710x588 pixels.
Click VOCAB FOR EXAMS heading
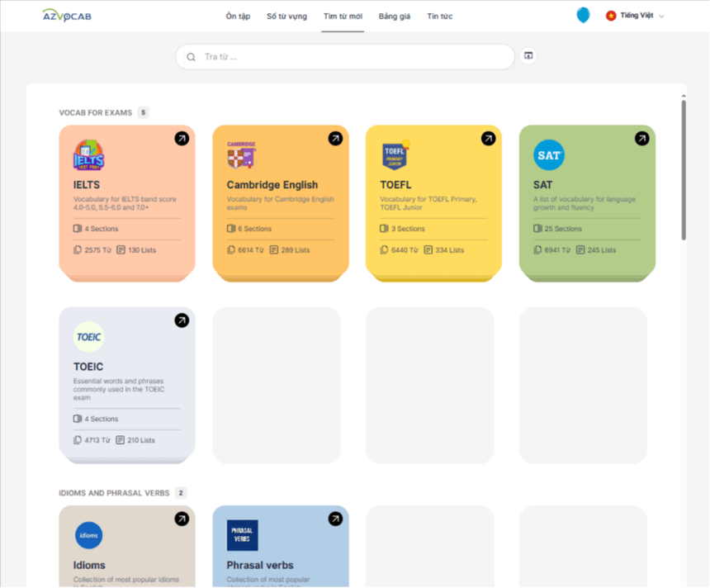[96, 113]
